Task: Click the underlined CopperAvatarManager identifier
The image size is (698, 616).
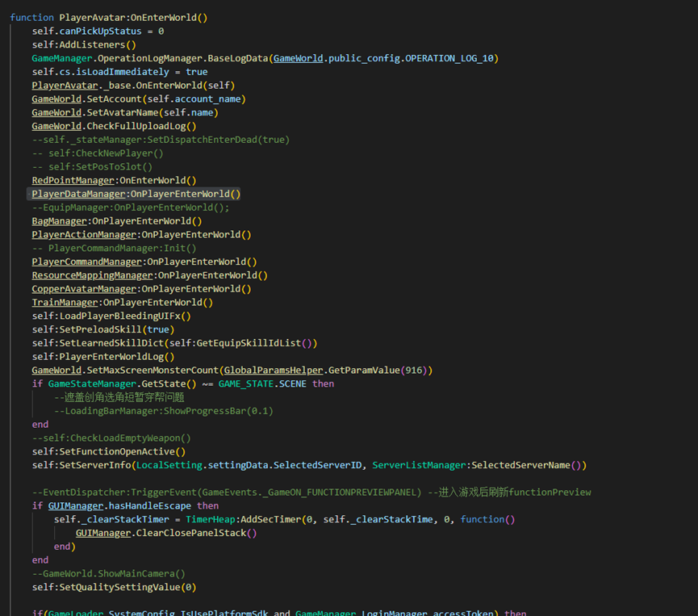Action: (x=84, y=288)
